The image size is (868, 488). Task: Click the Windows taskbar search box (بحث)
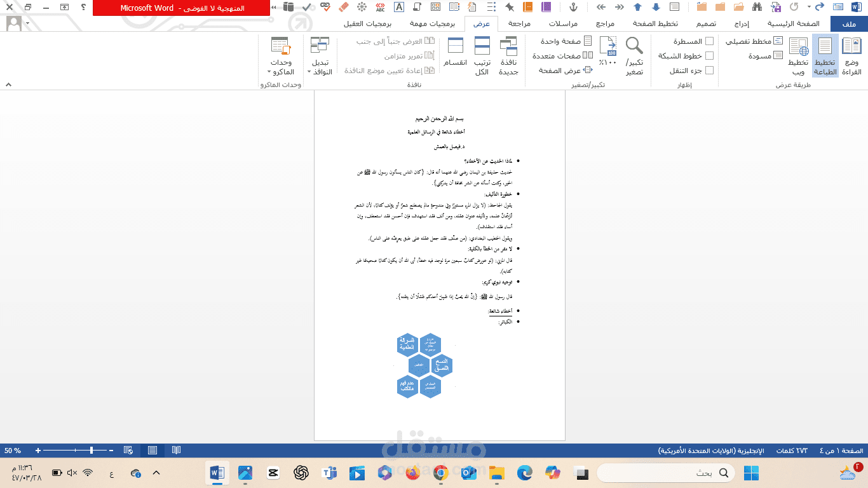[666, 473]
